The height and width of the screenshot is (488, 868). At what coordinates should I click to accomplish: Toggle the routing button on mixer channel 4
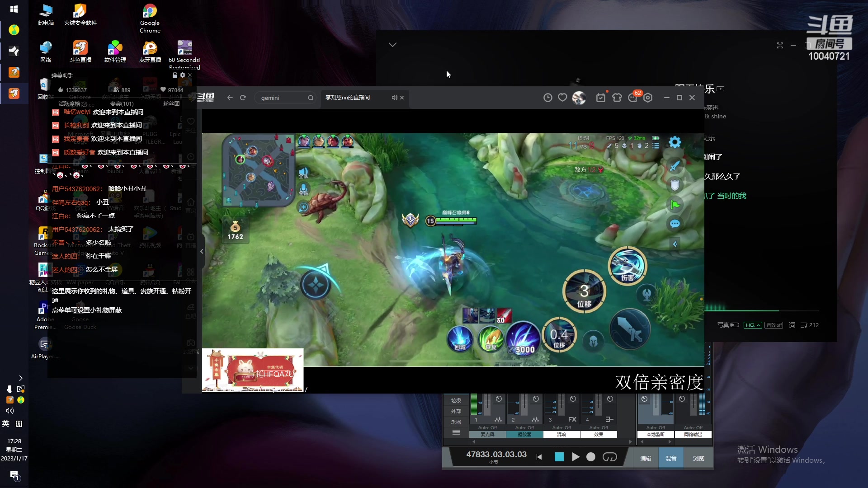click(x=609, y=419)
